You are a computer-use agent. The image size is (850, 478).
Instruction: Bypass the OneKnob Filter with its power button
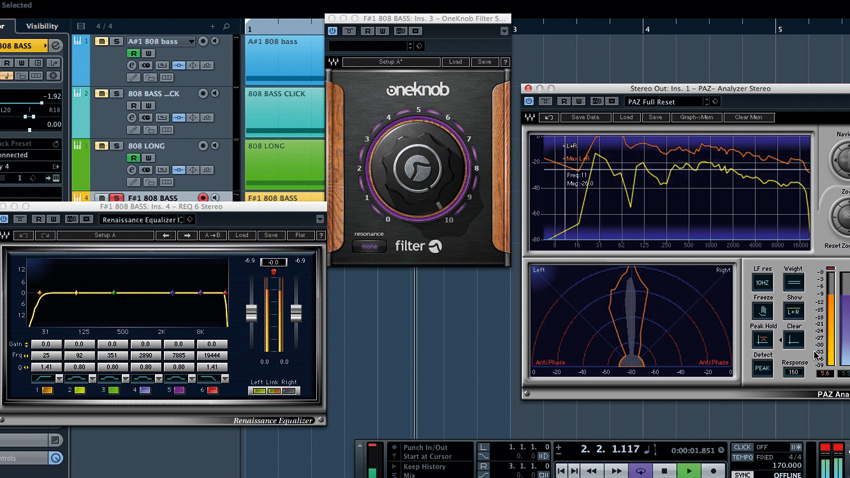pyautogui.click(x=332, y=31)
